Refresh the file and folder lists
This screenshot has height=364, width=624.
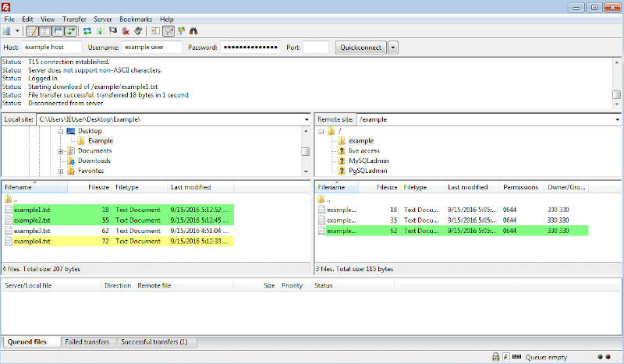pyautogui.click(x=87, y=31)
